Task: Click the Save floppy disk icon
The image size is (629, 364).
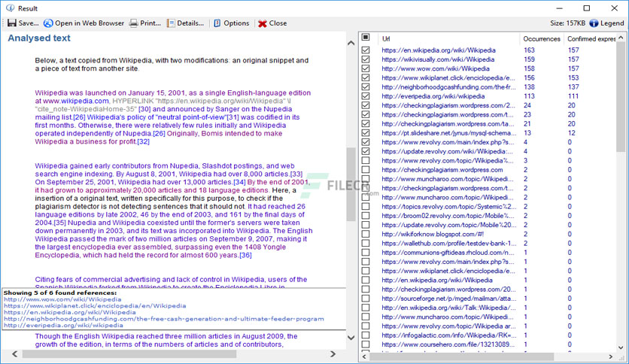Action: click(x=12, y=23)
